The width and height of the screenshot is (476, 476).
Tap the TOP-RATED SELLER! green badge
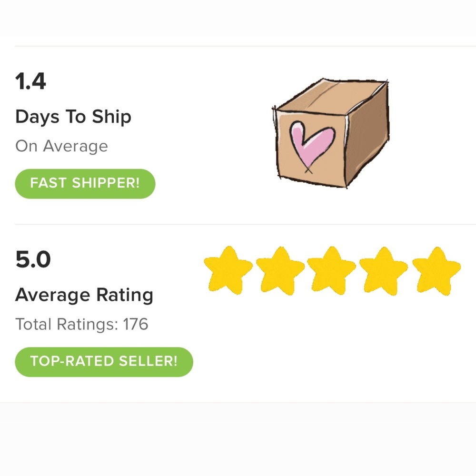tap(104, 362)
